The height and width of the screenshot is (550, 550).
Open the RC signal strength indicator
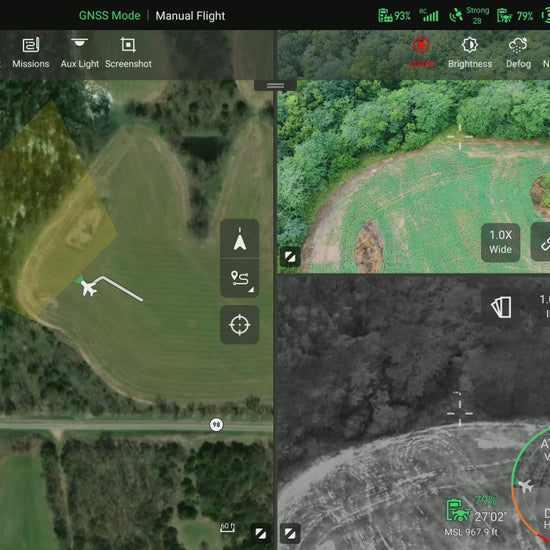(x=429, y=16)
